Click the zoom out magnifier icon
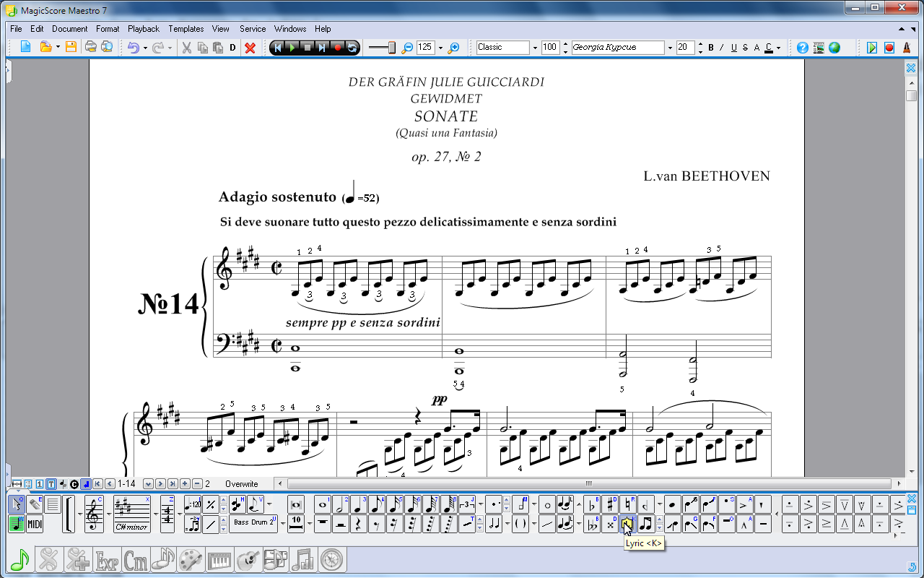 (408, 48)
